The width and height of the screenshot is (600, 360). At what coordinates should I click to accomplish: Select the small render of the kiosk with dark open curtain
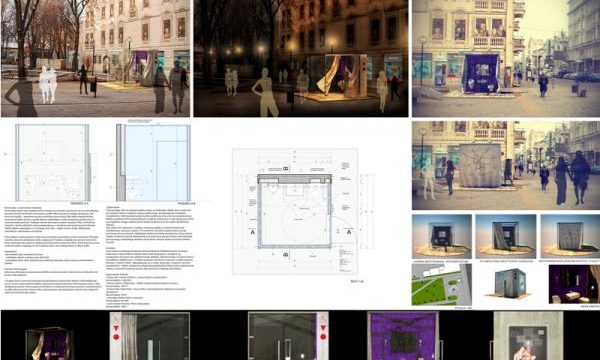tap(442, 236)
